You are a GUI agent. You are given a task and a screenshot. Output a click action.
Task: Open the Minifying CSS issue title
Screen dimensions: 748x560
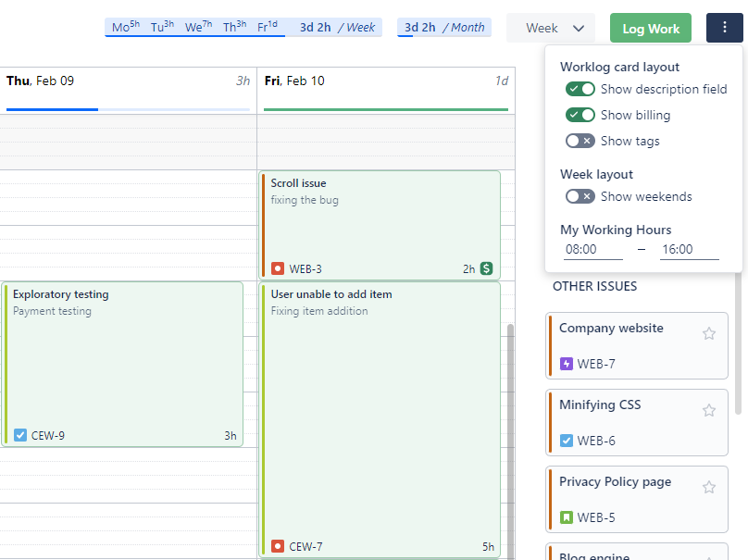600,404
